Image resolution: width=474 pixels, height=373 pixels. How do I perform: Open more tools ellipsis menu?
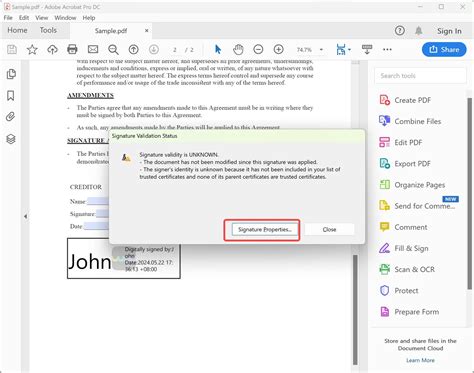pos(387,50)
